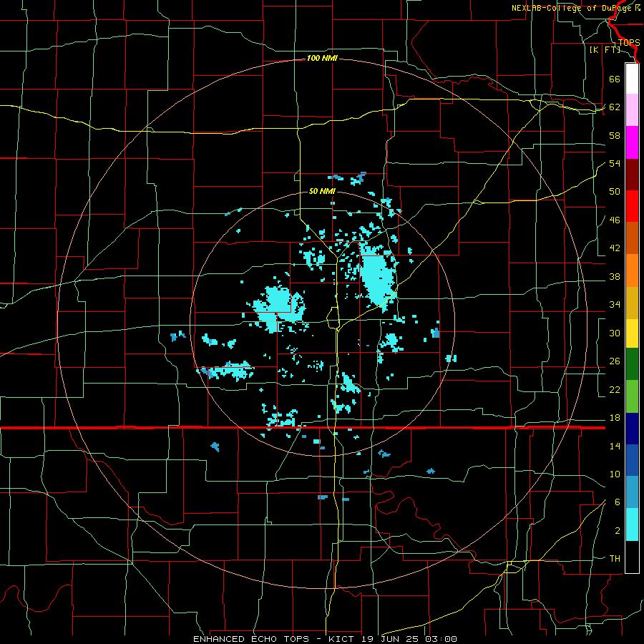Click the yellow 34 kft legend swatch
The height and width of the screenshot is (644, 644).
point(632,333)
